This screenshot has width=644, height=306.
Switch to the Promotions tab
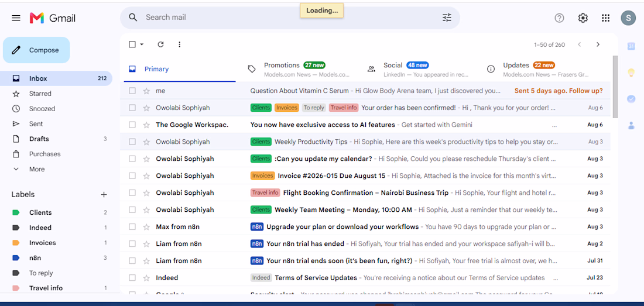click(299, 69)
